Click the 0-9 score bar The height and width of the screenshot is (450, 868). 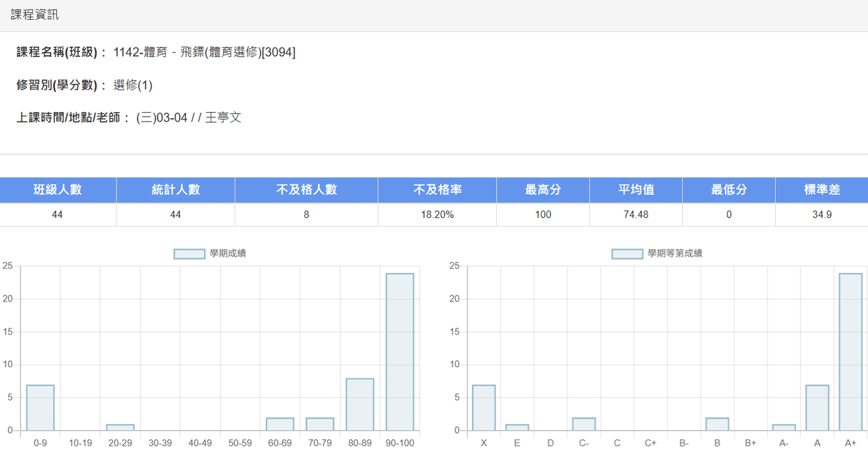(x=40, y=408)
